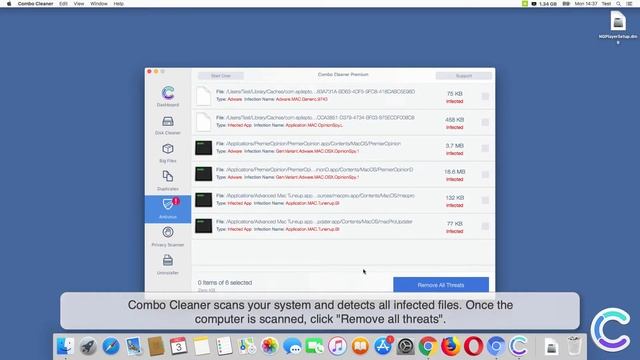This screenshot has width=640, height=360.
Task: Launch Google Chrome from the Dock
Action: tap(428, 346)
